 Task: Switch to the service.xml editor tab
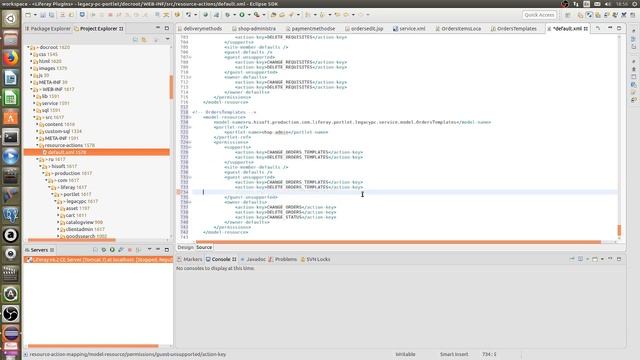tap(409, 29)
